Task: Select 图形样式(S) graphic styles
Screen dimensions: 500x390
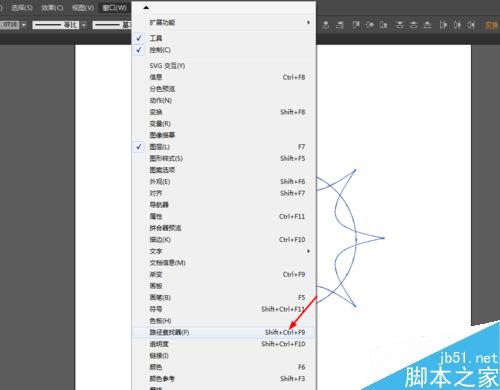Action: click(x=224, y=158)
